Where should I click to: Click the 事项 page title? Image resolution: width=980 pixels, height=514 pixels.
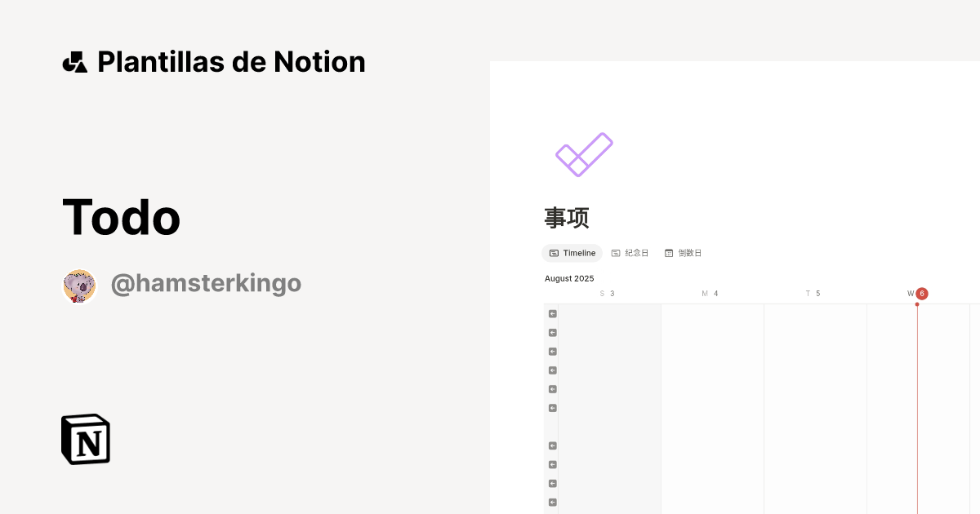coord(567,218)
